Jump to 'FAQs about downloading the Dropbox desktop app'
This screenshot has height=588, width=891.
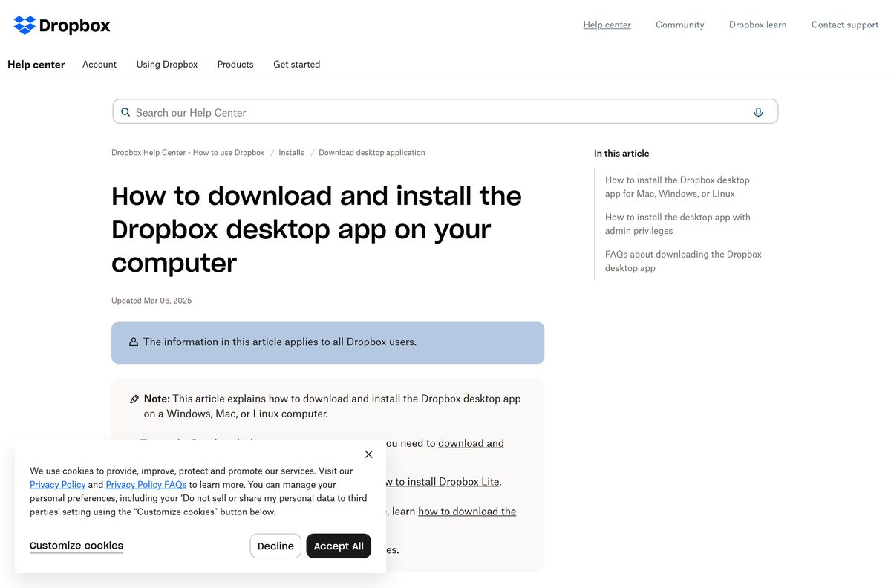683,261
